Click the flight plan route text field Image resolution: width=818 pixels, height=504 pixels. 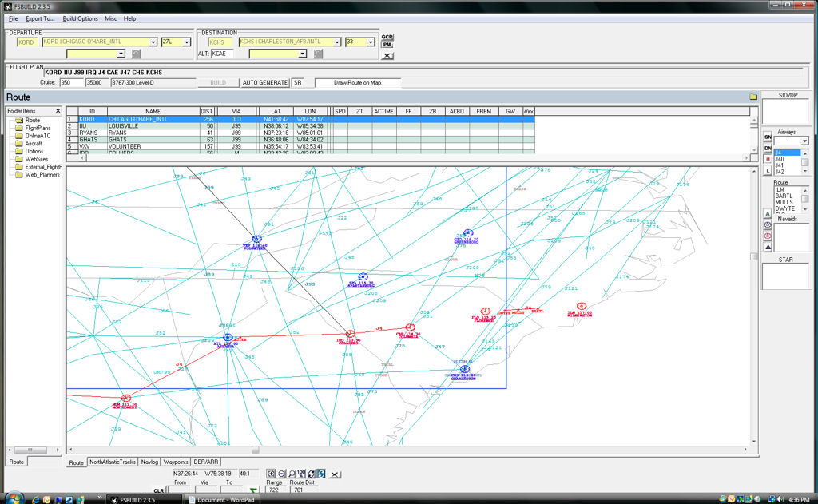click(x=423, y=73)
